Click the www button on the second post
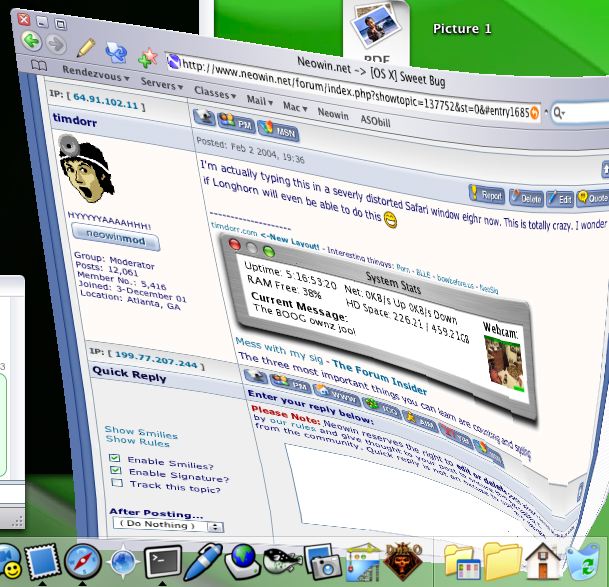The width and height of the screenshot is (609, 587). pos(337,395)
